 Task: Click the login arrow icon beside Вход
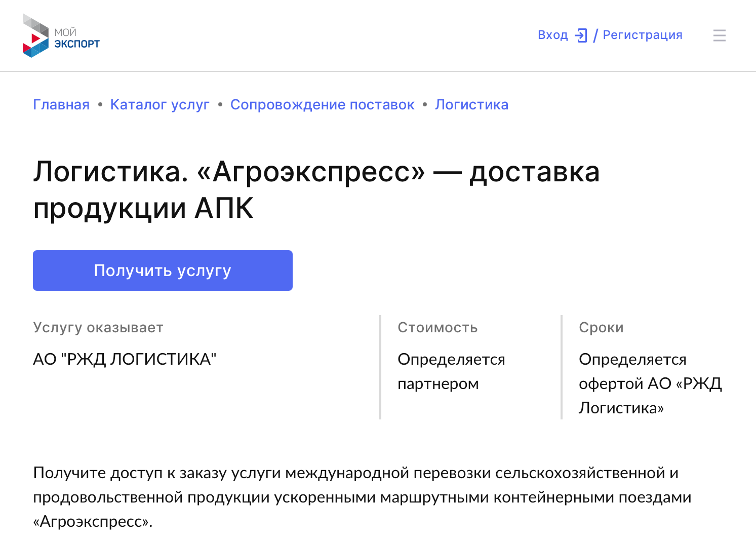pyautogui.click(x=581, y=35)
